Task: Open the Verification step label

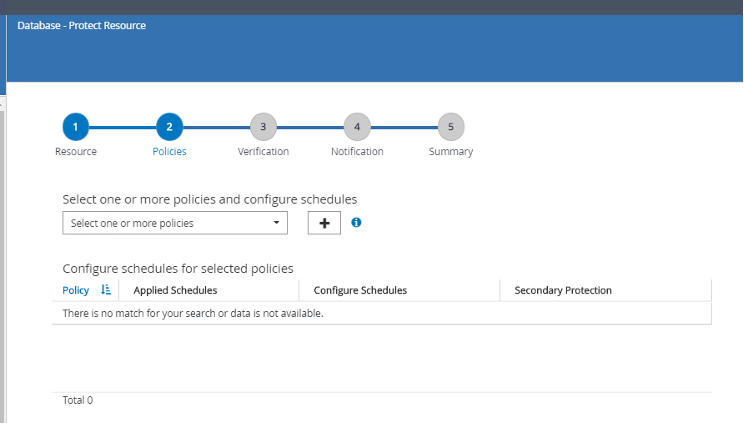Action: coord(263,152)
